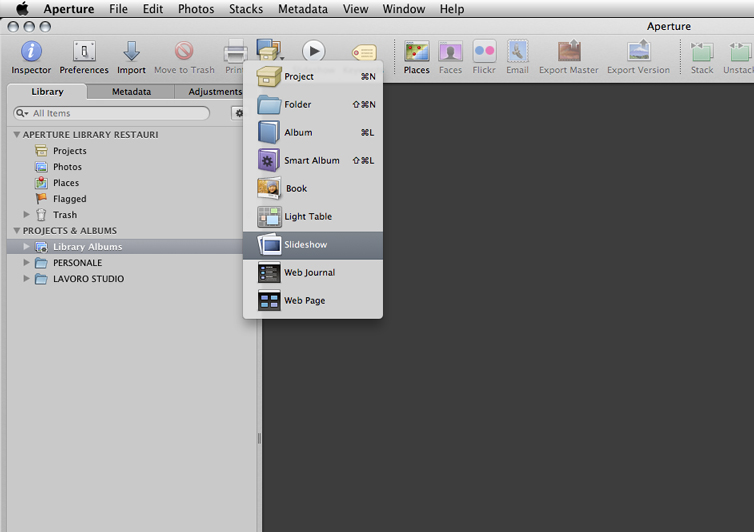
Task: Click the sidebar split divider handle
Action: 259,438
